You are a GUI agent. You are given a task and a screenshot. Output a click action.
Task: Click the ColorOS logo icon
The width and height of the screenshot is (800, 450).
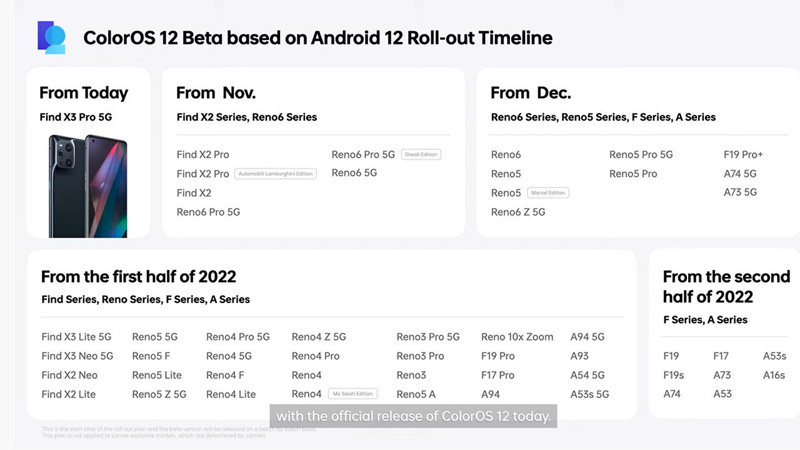[52, 38]
